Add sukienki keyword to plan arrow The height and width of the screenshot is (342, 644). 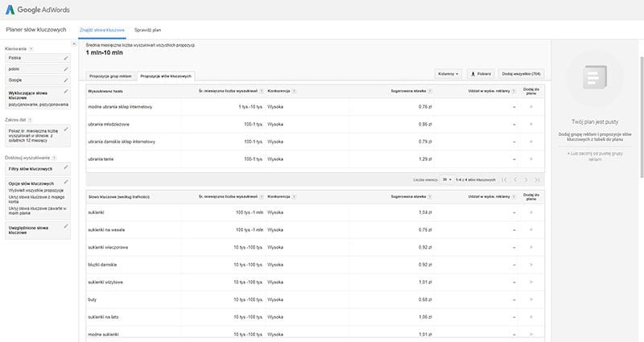coord(531,212)
